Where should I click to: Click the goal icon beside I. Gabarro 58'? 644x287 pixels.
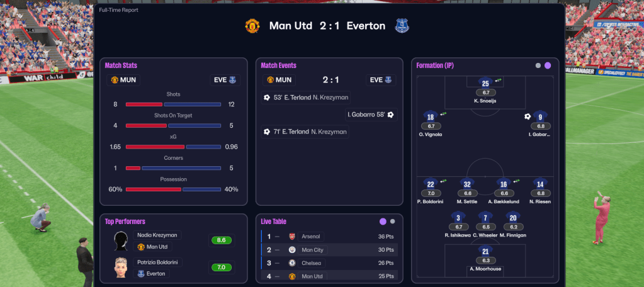pos(391,115)
